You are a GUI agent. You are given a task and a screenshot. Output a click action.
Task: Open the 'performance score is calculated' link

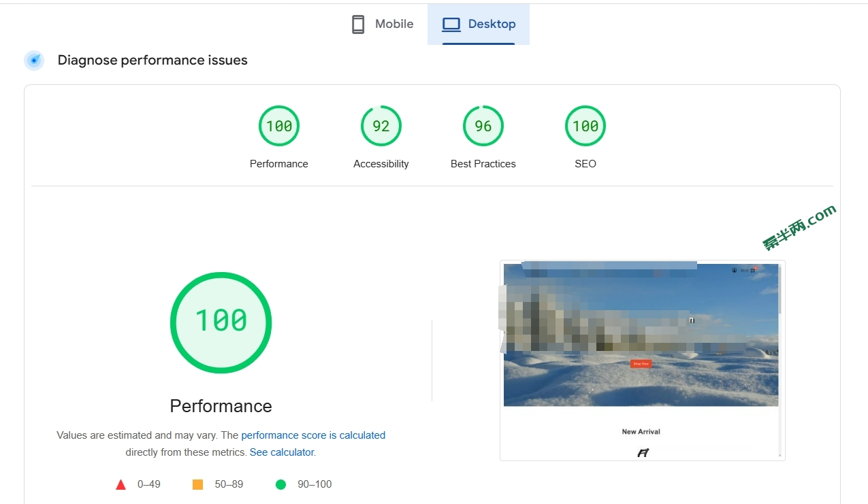pyautogui.click(x=313, y=435)
